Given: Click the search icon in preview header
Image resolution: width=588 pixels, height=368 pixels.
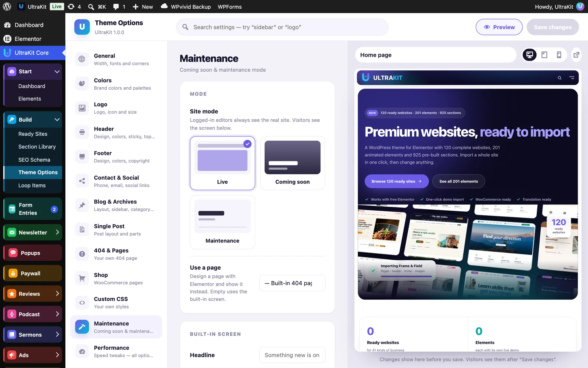Looking at the screenshot, I should pos(560,78).
